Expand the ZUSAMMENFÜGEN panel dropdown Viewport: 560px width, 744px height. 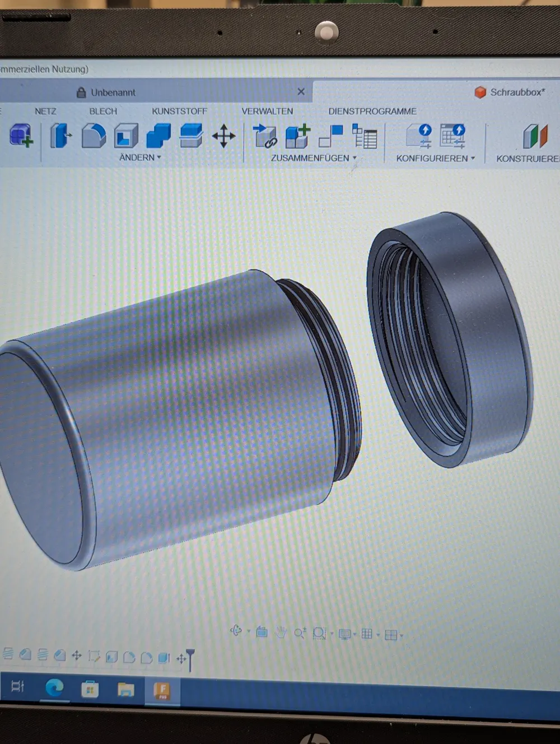(353, 159)
